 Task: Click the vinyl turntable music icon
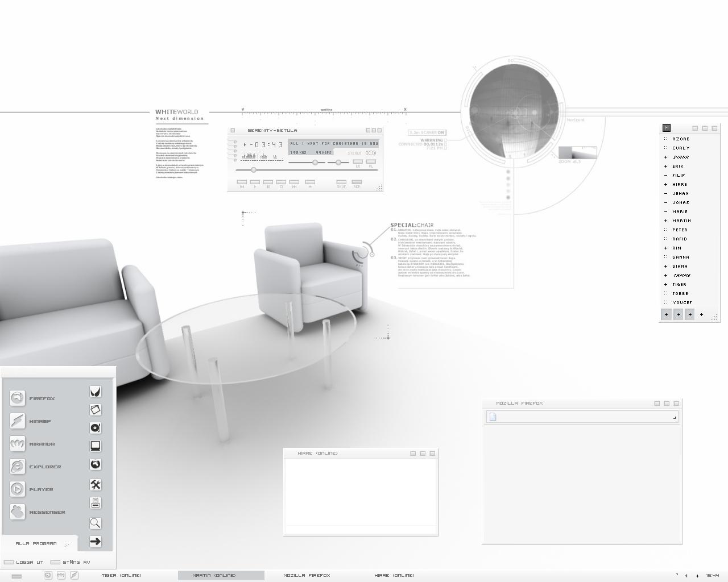click(x=96, y=427)
